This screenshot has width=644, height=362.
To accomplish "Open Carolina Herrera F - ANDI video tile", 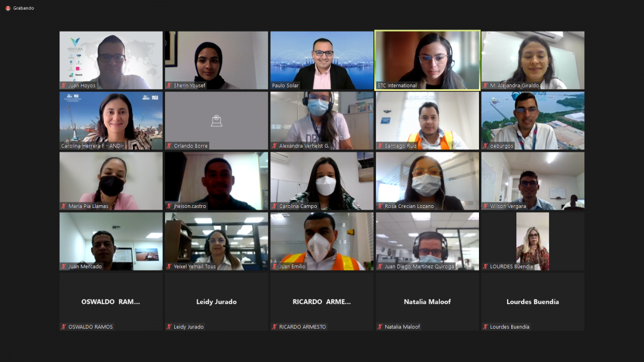I will 111,121.
